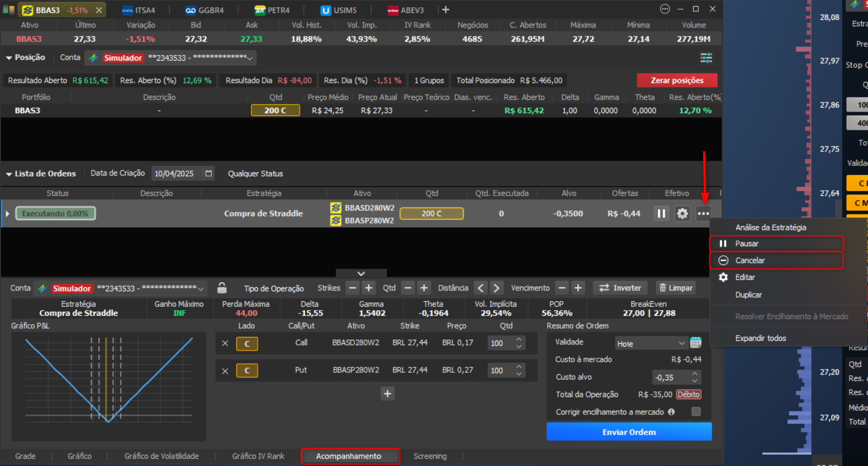Switch to the Gráfico de Volatilidade tab

pyautogui.click(x=161, y=456)
